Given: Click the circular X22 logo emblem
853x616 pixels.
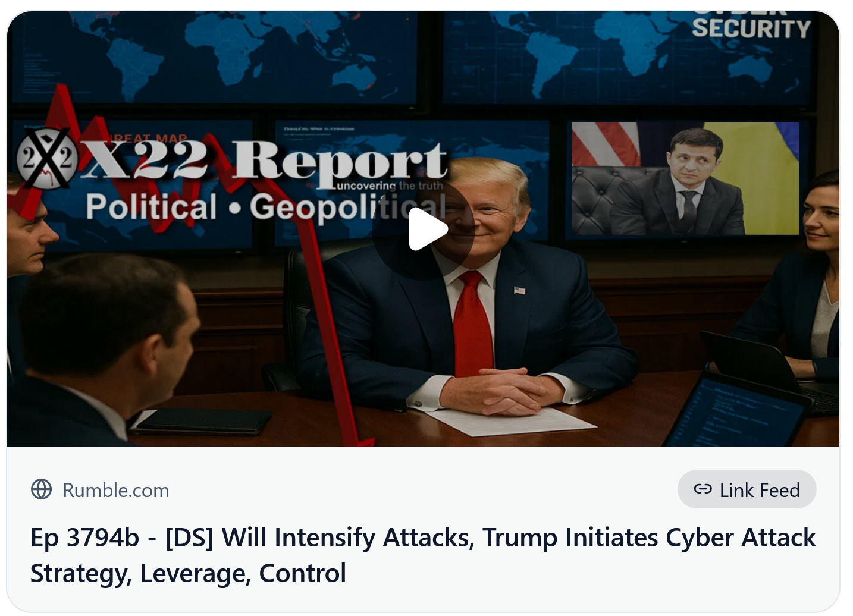Looking at the screenshot, I should tap(47, 159).
